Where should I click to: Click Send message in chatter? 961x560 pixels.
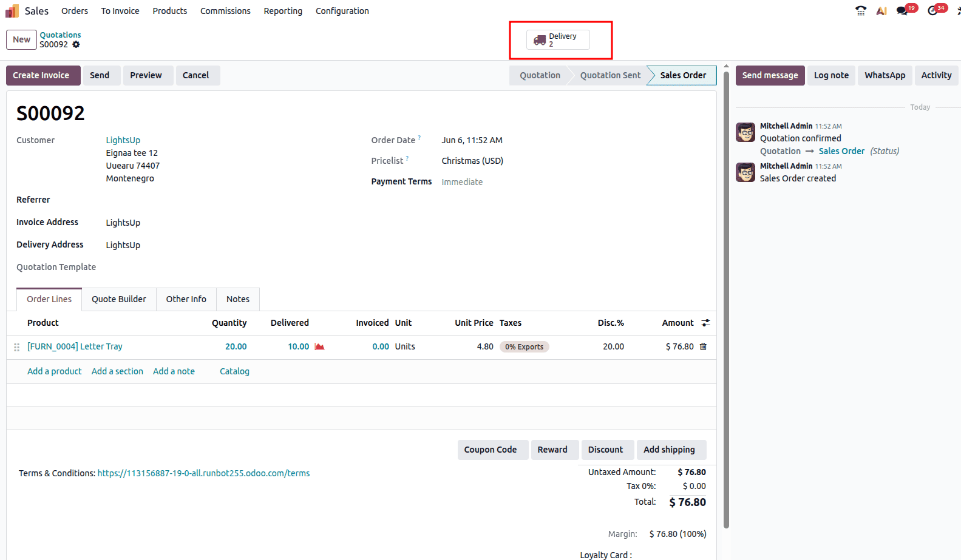[x=770, y=75]
